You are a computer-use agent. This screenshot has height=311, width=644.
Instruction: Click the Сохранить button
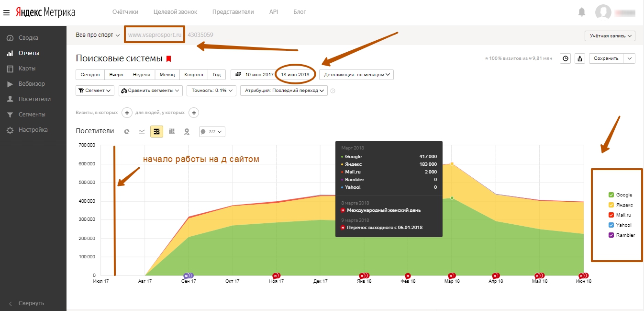pyautogui.click(x=606, y=58)
